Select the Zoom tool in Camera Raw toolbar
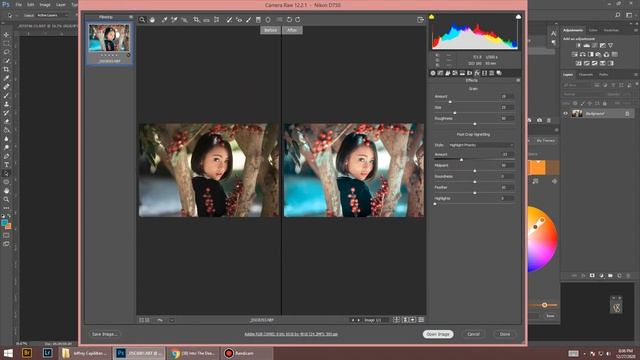640x360 pixels. coord(142,20)
